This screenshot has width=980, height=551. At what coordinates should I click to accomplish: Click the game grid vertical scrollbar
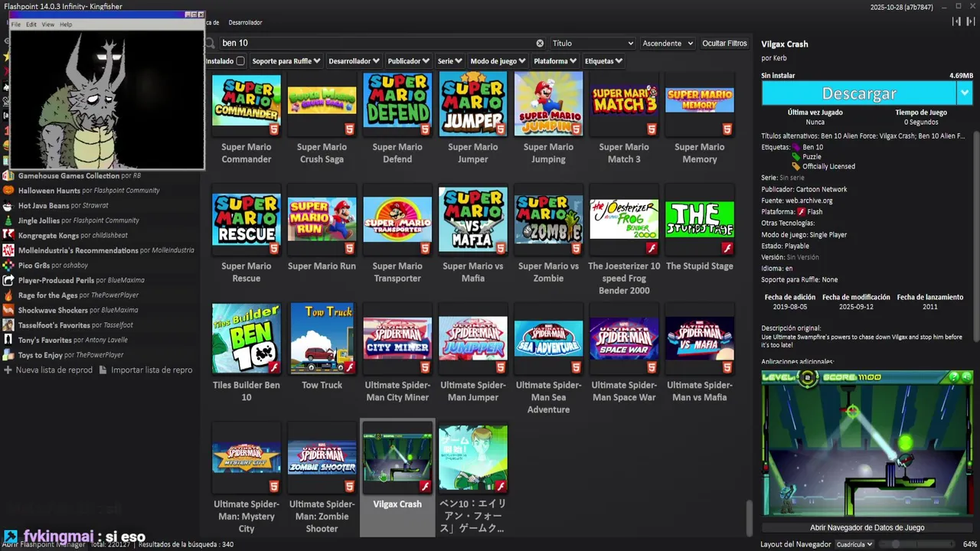750,517
